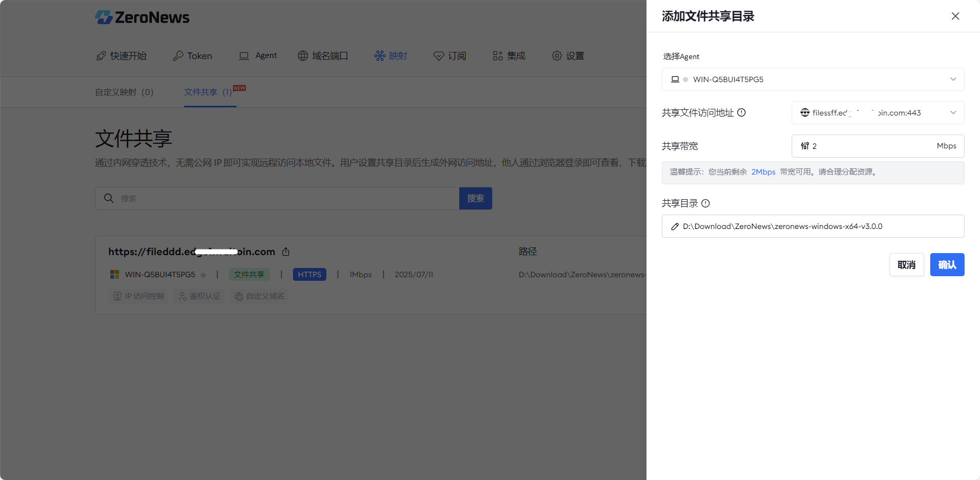Click the bandwidth sliders icon
This screenshot has height=480, width=980.
click(805, 146)
